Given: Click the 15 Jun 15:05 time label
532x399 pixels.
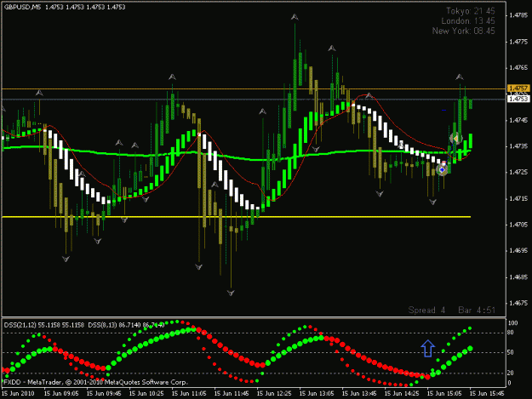Looking at the screenshot, I should (x=444, y=393).
